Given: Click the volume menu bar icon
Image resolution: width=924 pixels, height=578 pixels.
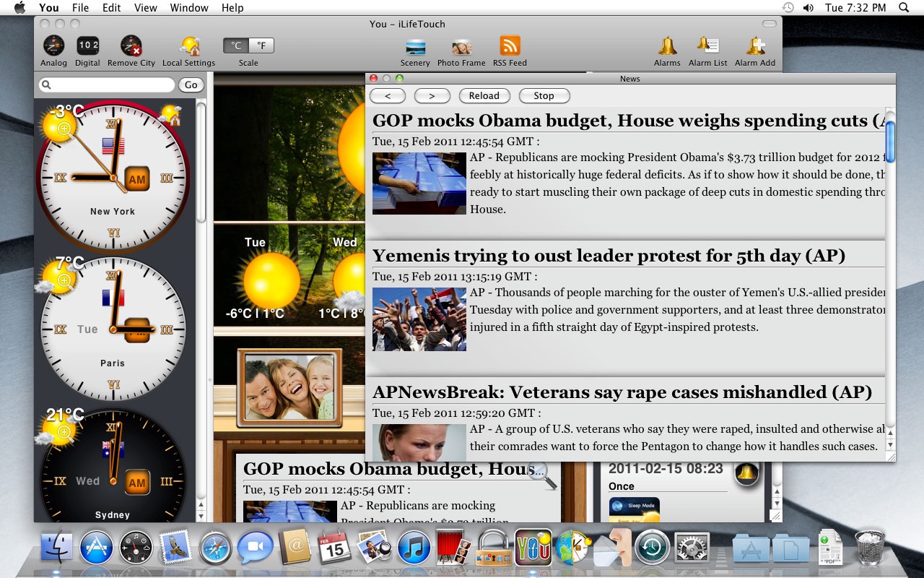Looking at the screenshot, I should point(808,8).
